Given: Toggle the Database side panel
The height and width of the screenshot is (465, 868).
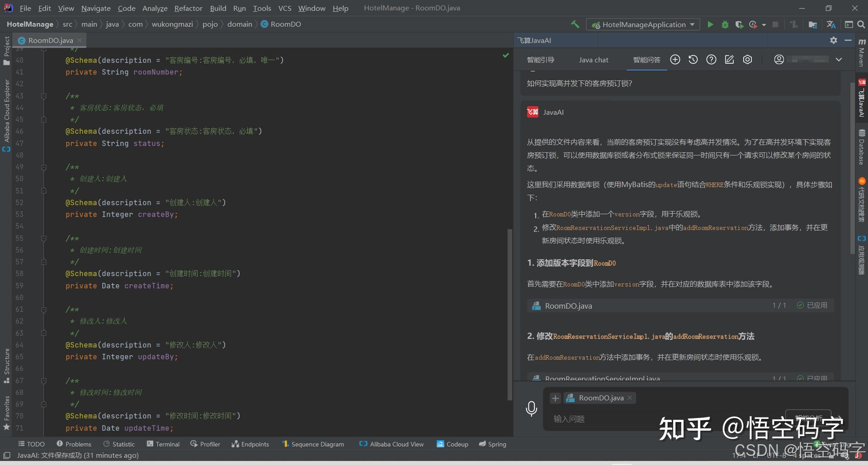Looking at the screenshot, I should 862,147.
